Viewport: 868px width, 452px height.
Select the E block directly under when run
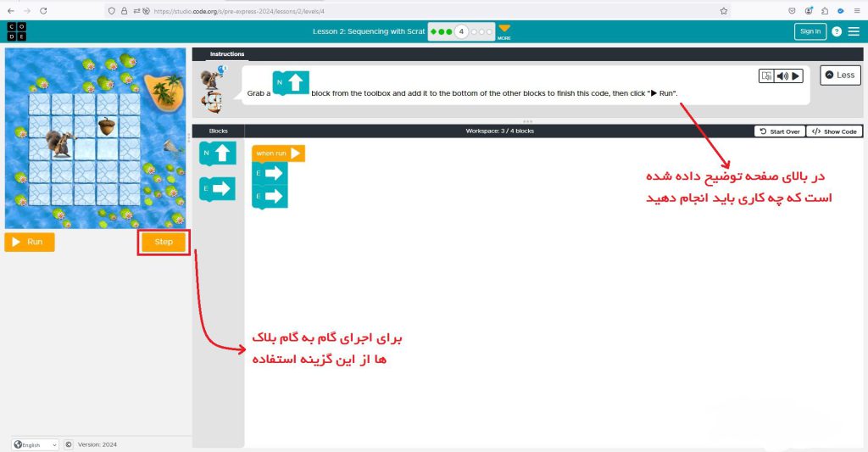pos(270,173)
